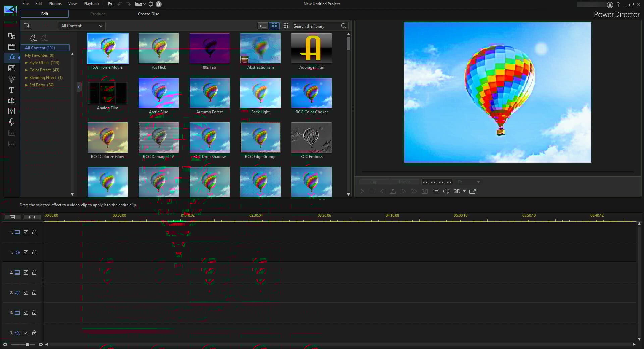The image size is (644, 349).
Task: Toggle checkbox for audio track 1
Action: [26, 252]
